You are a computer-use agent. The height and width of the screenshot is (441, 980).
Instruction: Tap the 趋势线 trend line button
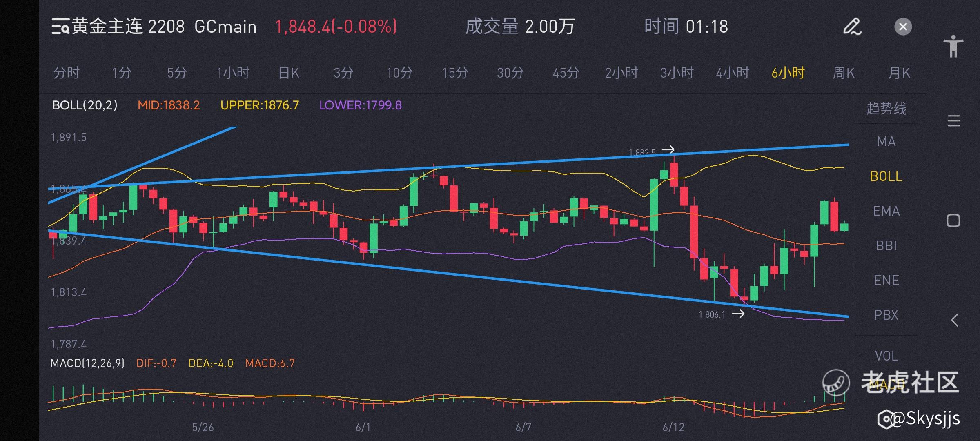[x=886, y=109]
